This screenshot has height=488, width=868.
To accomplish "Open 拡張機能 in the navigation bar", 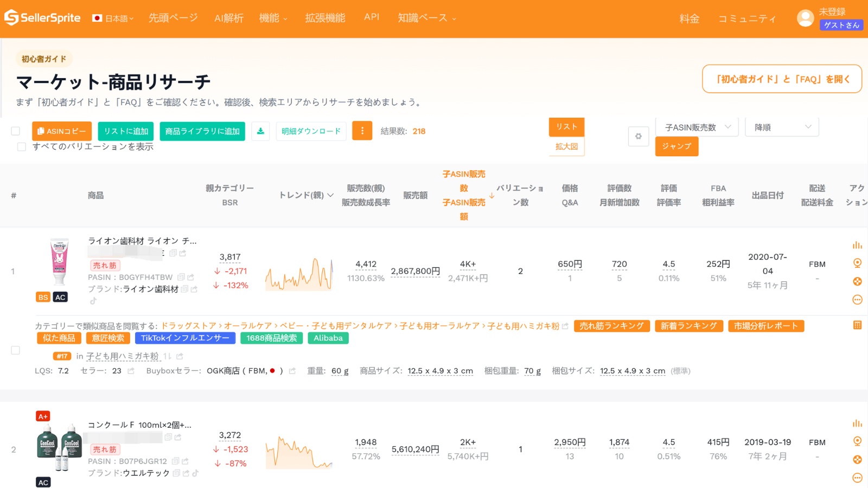I will tap(325, 18).
